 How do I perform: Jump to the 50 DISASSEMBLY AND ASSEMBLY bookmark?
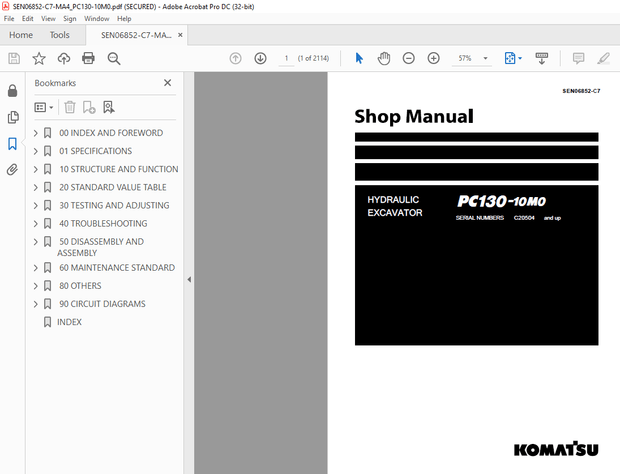pos(100,247)
